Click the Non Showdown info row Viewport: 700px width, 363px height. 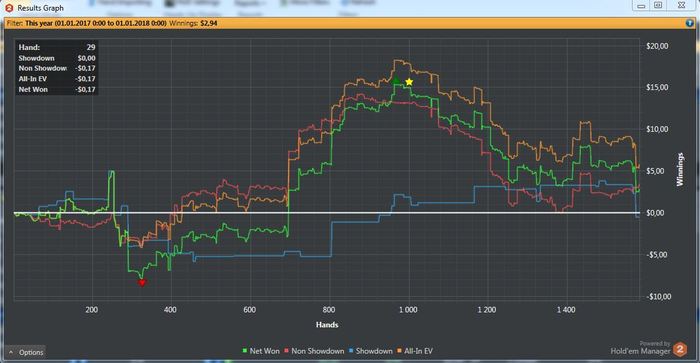click(57, 68)
